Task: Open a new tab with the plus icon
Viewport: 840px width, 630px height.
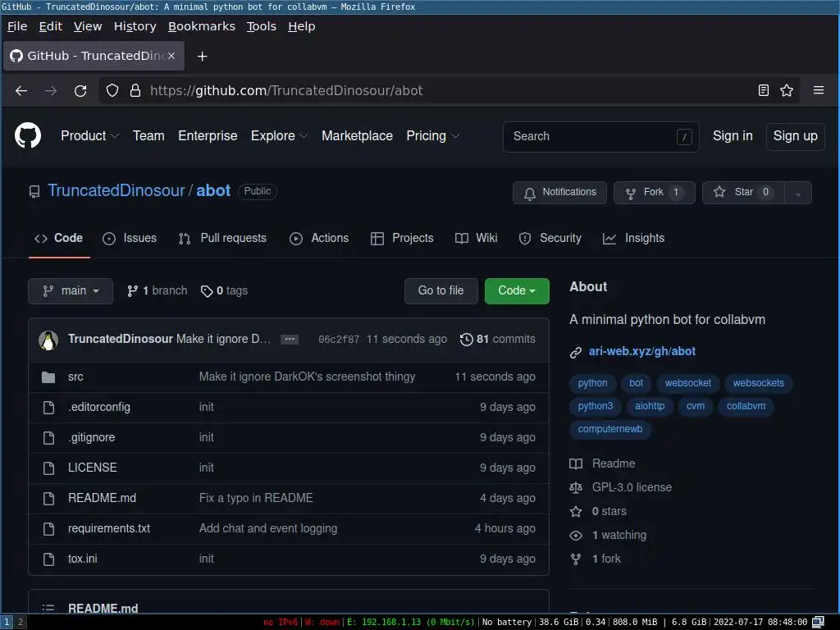Action: [202, 57]
